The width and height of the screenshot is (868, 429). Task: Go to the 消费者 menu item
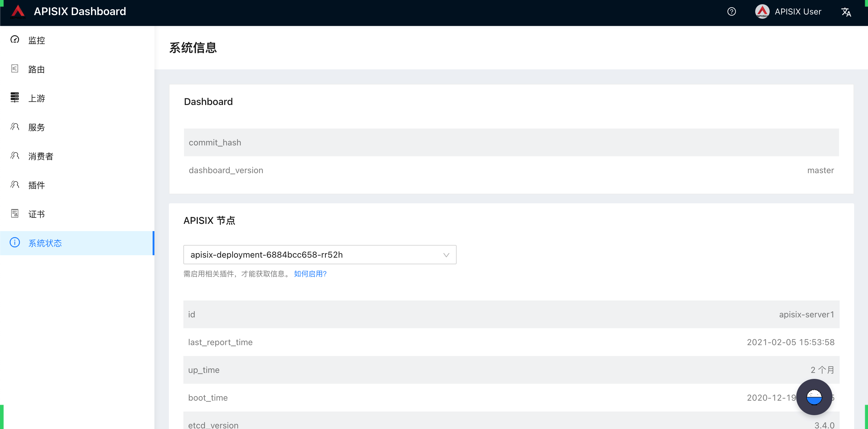[x=40, y=156]
